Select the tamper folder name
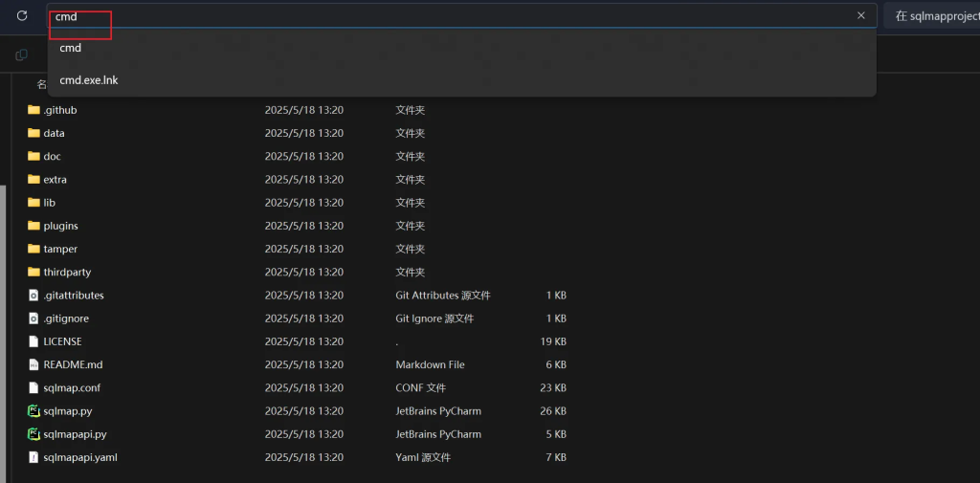 click(x=60, y=249)
